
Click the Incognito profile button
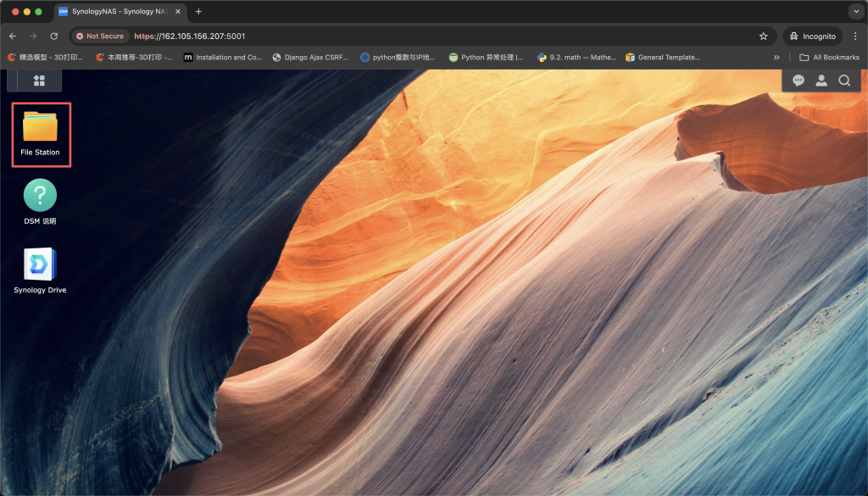coord(812,36)
